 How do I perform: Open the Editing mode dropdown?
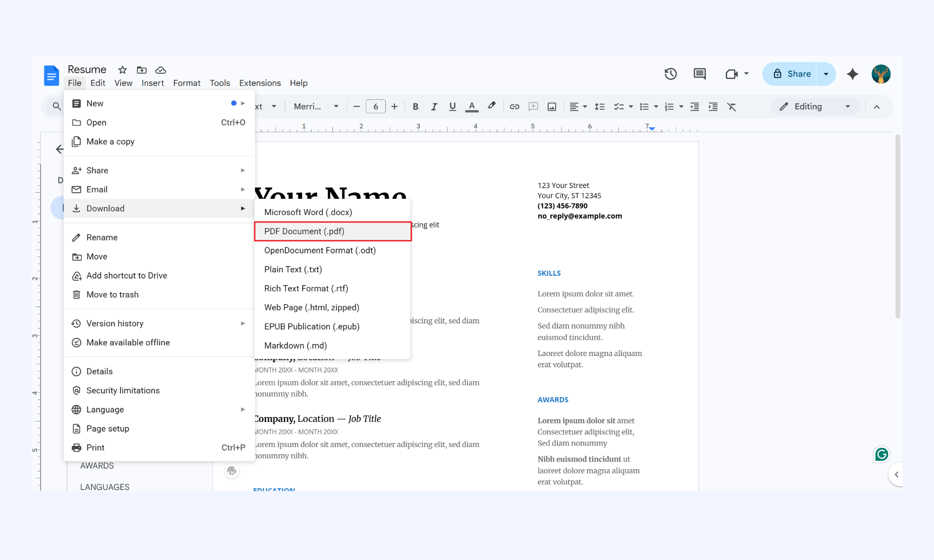tap(815, 106)
